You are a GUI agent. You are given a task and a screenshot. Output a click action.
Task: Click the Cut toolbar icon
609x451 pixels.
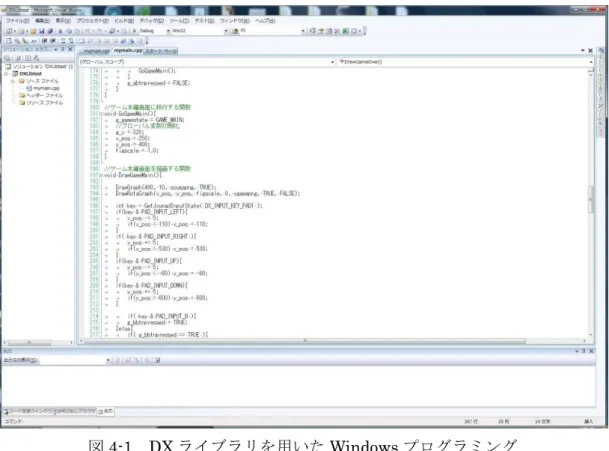pyautogui.click(x=61, y=31)
